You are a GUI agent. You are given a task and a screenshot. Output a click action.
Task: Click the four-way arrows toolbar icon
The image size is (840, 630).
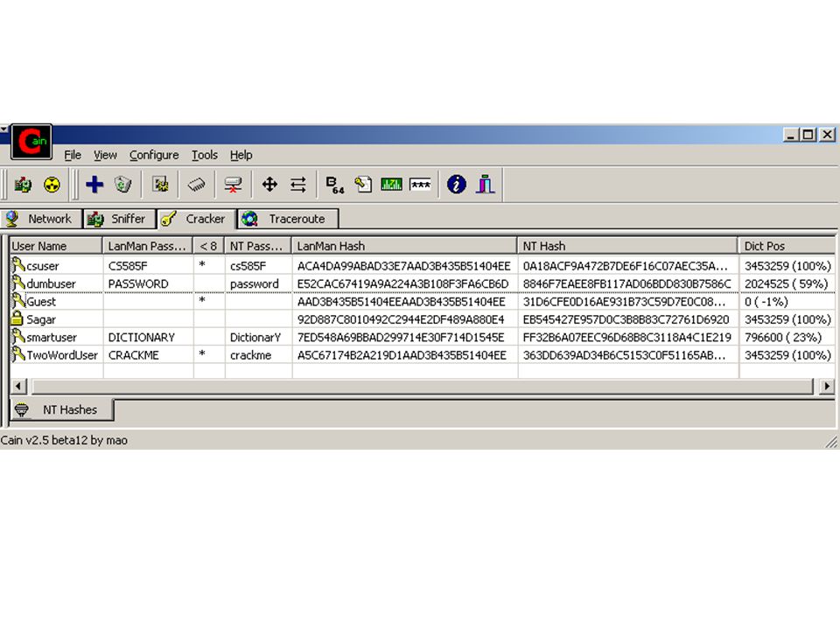click(269, 185)
